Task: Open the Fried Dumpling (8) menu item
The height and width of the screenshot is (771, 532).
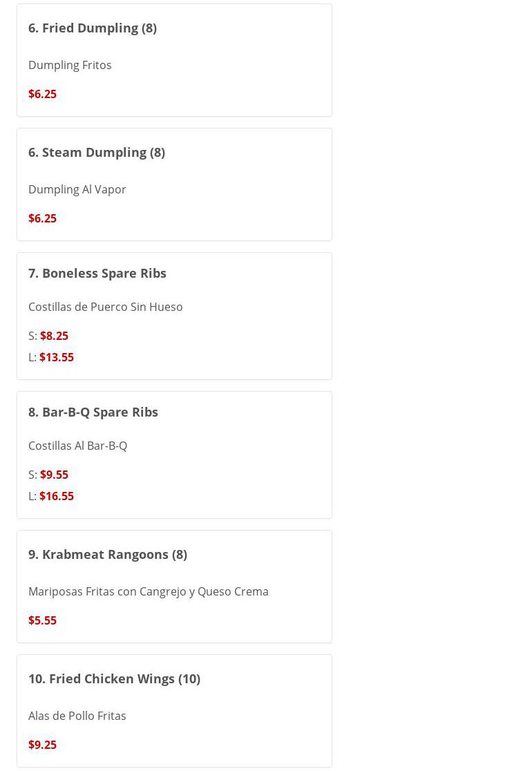Action: coord(93,28)
